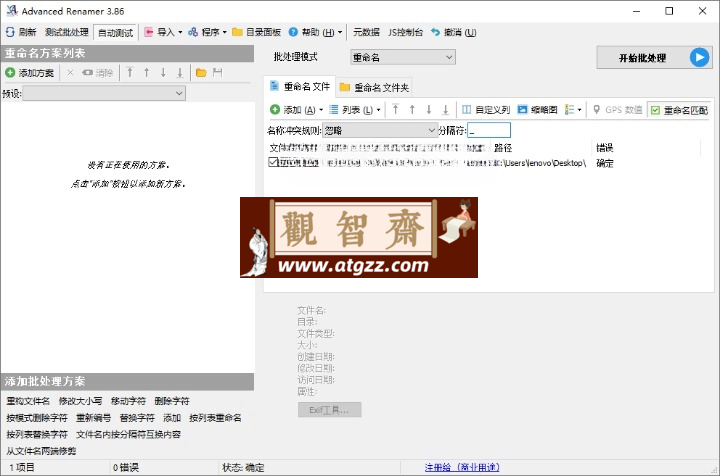720x476 pixels.
Task: Move method to top in the methods list
Action: 130,73
